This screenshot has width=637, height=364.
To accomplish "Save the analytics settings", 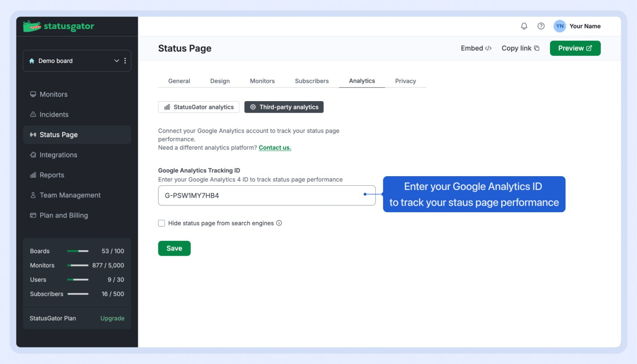I will (174, 248).
